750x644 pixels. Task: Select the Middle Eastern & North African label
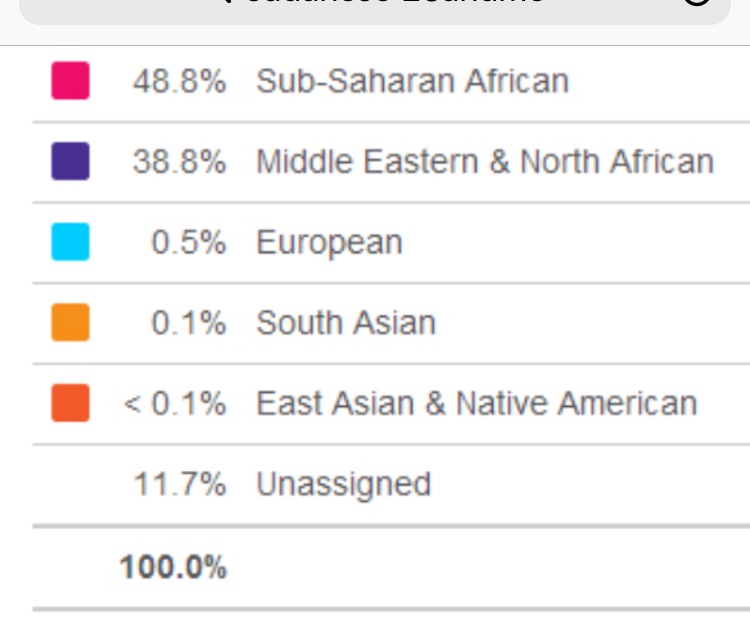pyautogui.click(x=485, y=161)
